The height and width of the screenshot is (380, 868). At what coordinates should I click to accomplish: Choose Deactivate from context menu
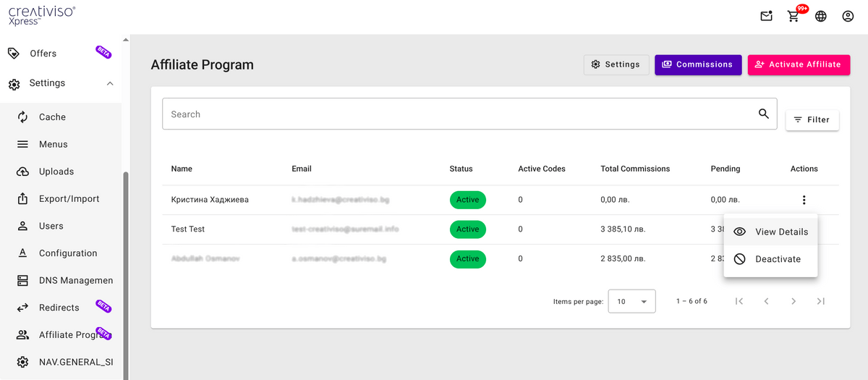click(770, 259)
